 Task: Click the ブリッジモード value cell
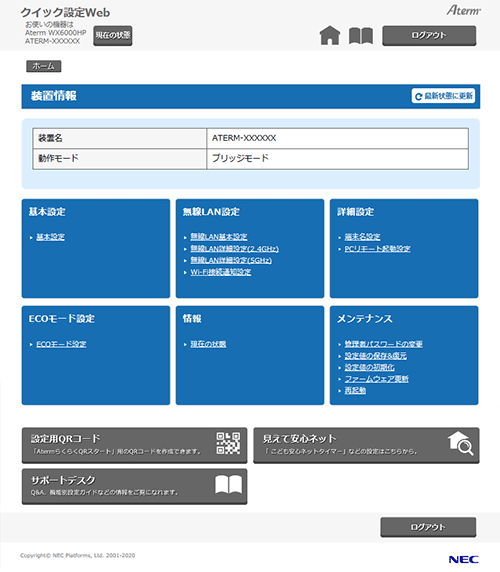338,159
